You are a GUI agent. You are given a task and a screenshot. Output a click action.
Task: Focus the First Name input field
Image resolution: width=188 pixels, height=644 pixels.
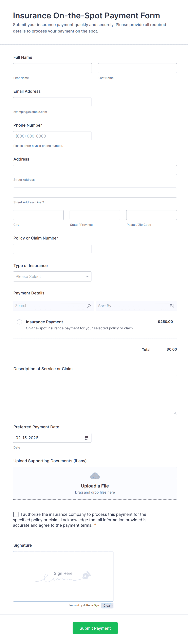52,68
